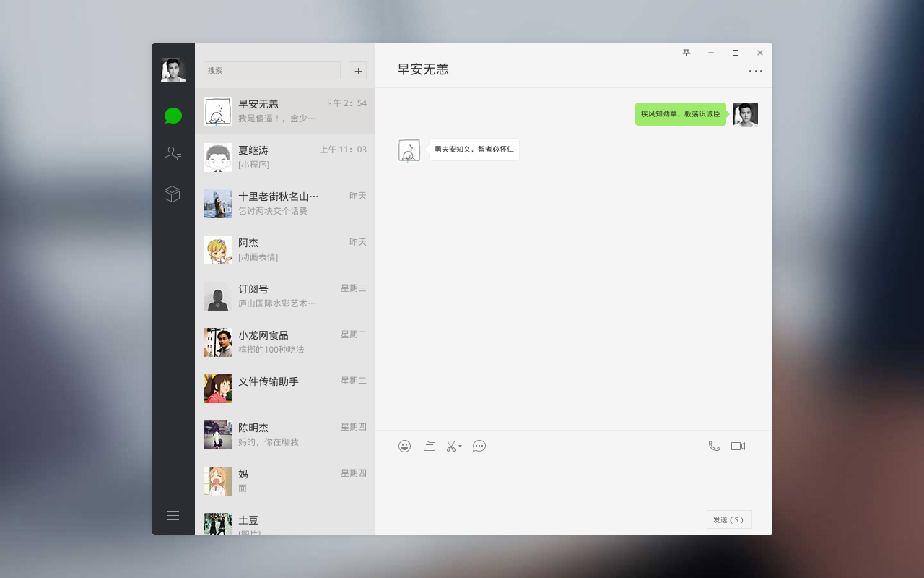Pin the window on top with the pin icon
This screenshot has height=578, width=924.
click(x=687, y=53)
